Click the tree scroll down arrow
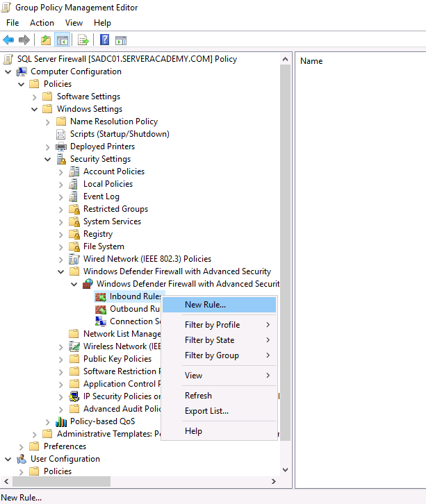 pos(285,470)
